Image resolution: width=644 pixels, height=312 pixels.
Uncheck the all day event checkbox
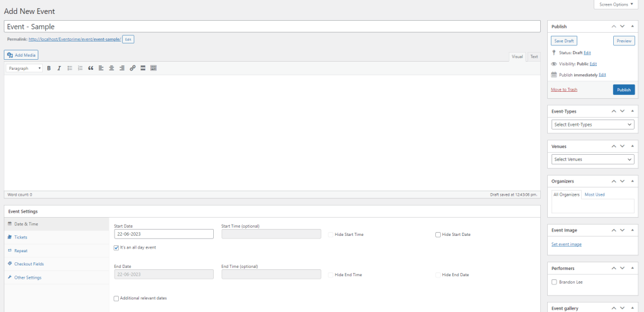(116, 248)
